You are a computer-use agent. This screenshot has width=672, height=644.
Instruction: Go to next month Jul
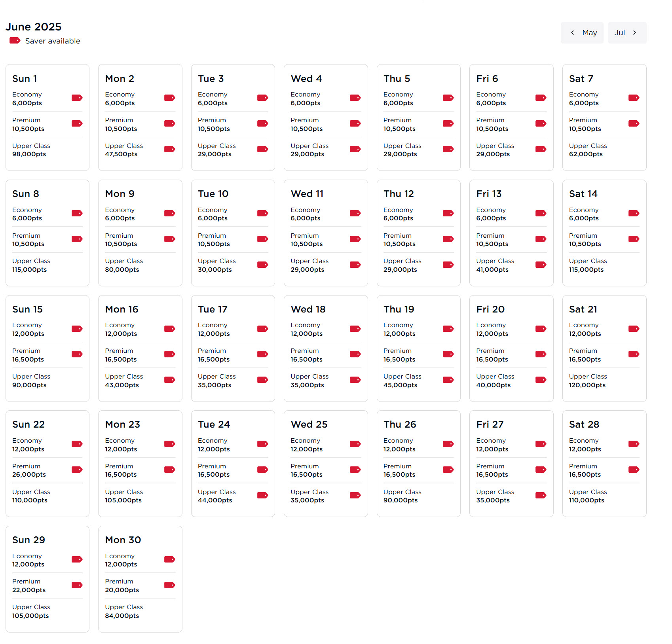(x=627, y=33)
